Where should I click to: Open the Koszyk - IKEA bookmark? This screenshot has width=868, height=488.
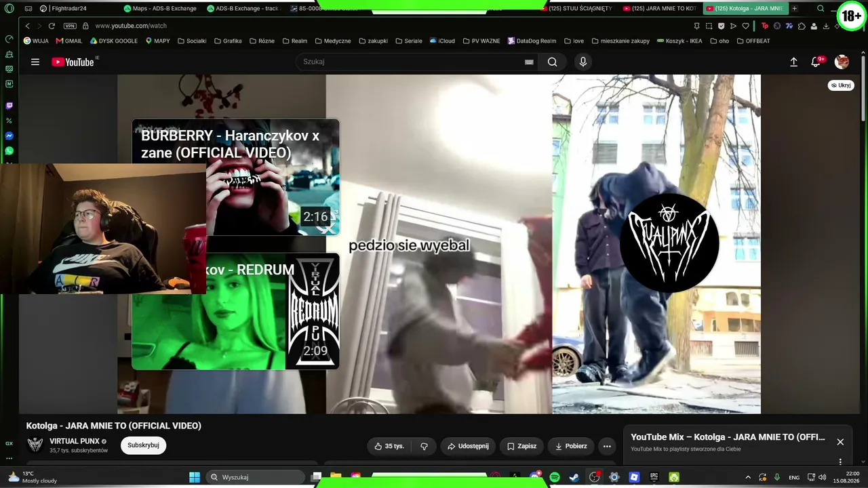(679, 41)
